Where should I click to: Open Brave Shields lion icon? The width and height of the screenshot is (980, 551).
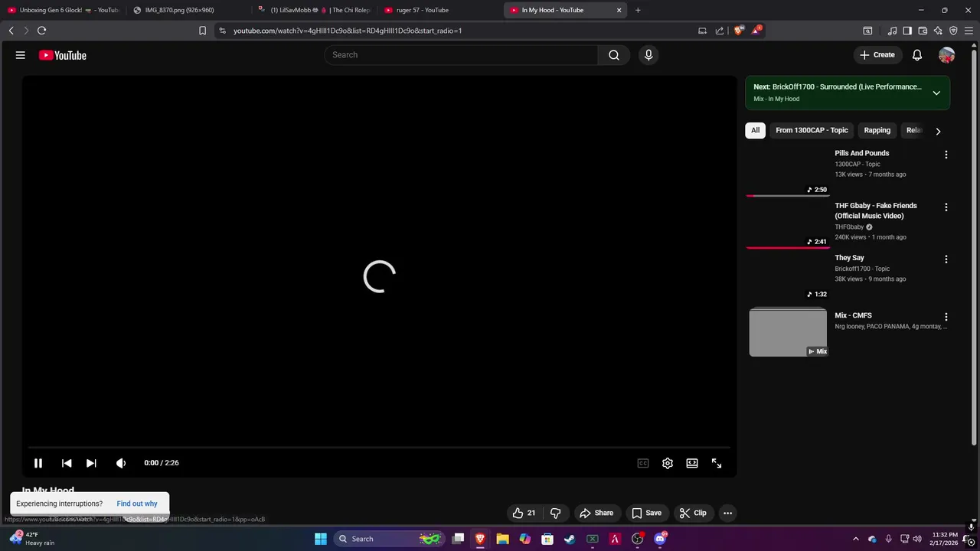point(739,31)
